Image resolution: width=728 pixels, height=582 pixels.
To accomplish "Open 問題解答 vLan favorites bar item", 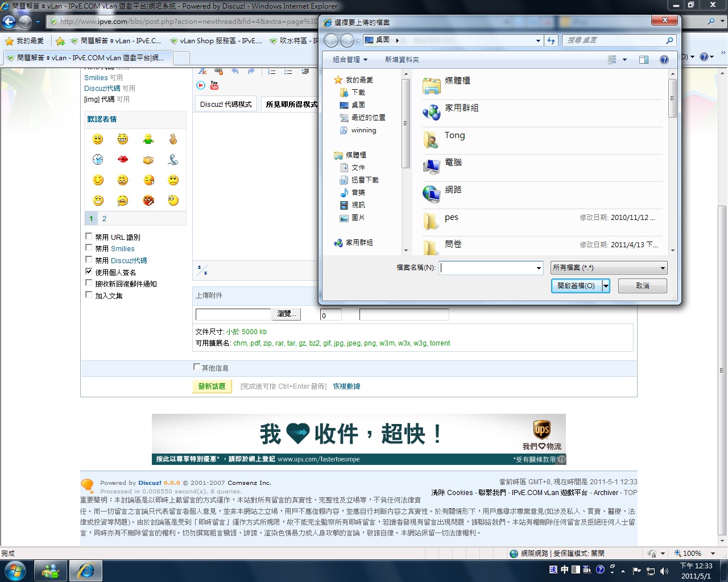I will tap(116, 41).
